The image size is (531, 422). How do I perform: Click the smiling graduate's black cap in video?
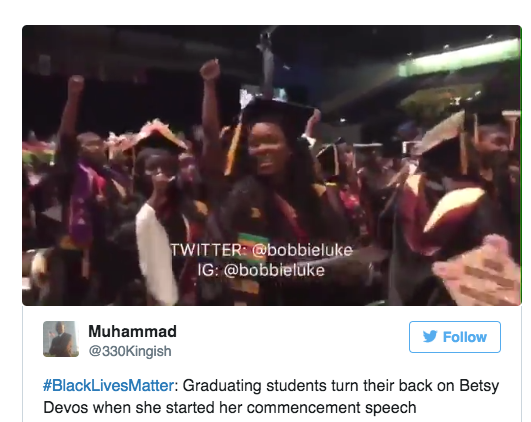click(x=277, y=113)
